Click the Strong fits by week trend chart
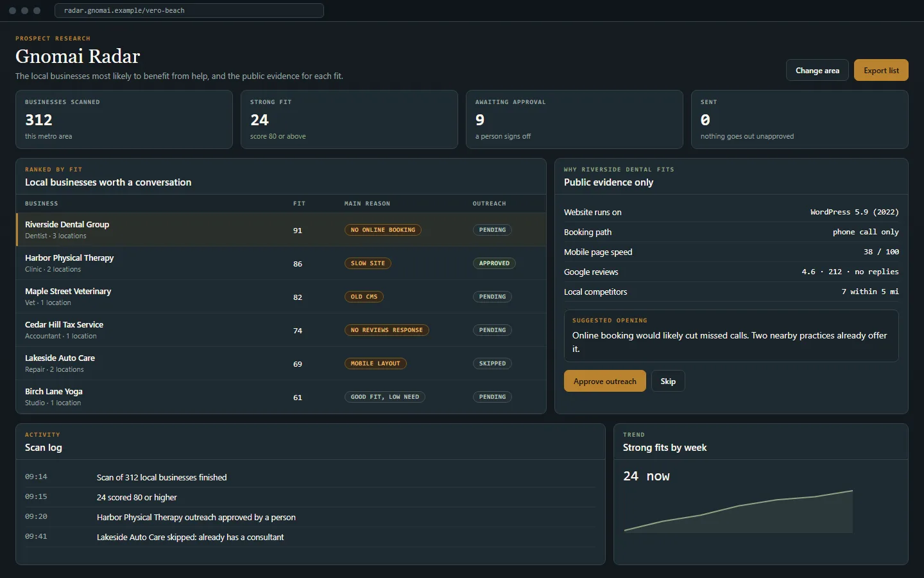Image resolution: width=924 pixels, height=578 pixels. 739,511
